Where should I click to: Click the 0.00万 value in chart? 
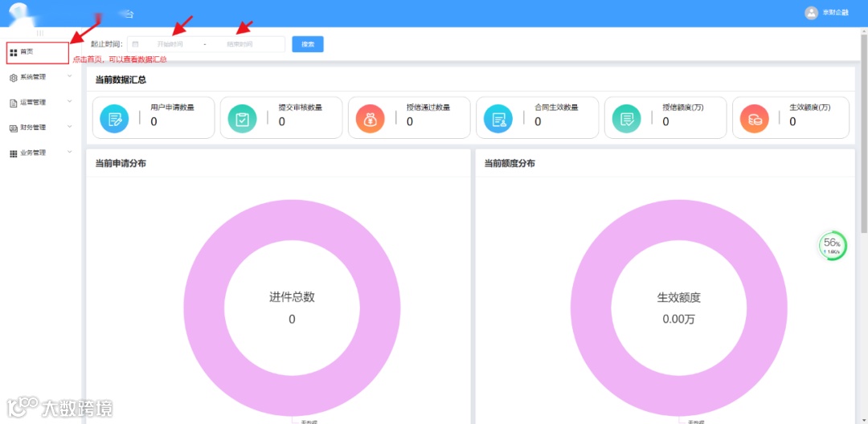click(x=678, y=320)
